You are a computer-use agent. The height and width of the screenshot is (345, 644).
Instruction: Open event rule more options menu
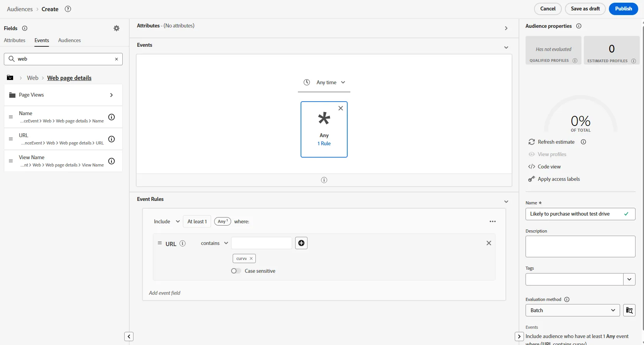click(x=493, y=221)
